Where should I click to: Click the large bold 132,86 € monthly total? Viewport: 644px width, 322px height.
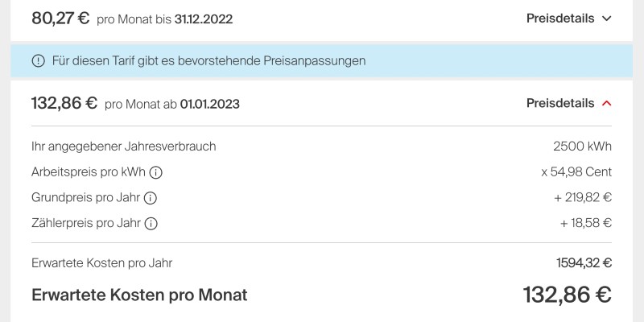[x=568, y=295]
